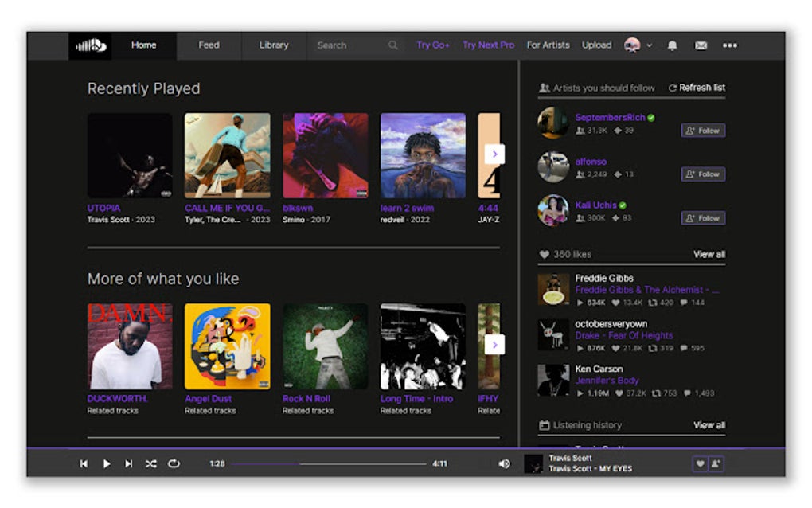Enable repeat for the current track
Screen dimensions: 812x508
click(174, 462)
